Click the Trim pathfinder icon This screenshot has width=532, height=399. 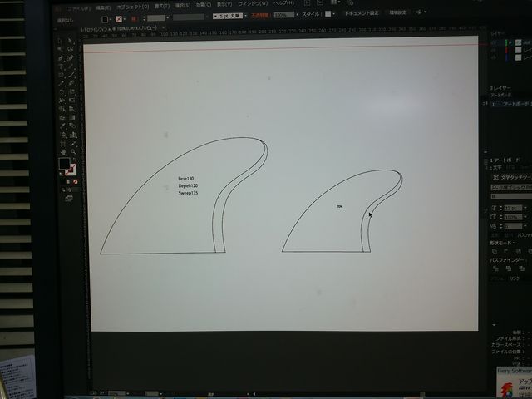tap(508, 268)
